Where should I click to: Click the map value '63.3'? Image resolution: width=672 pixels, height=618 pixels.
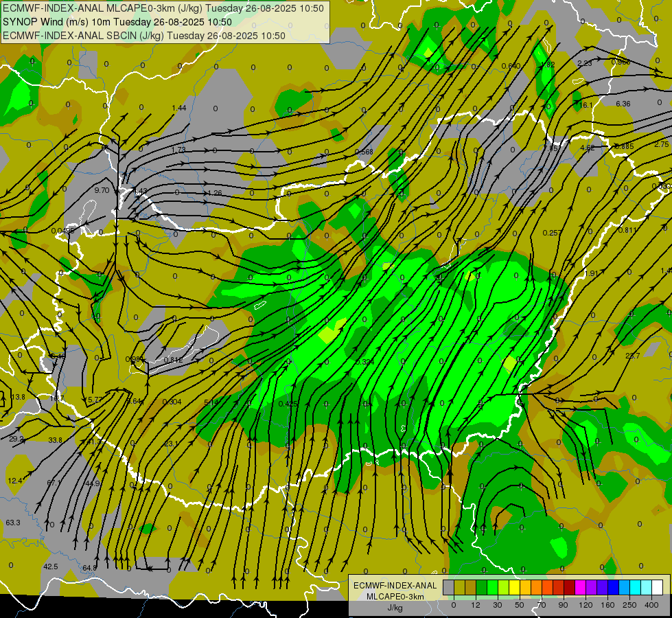click(13, 523)
